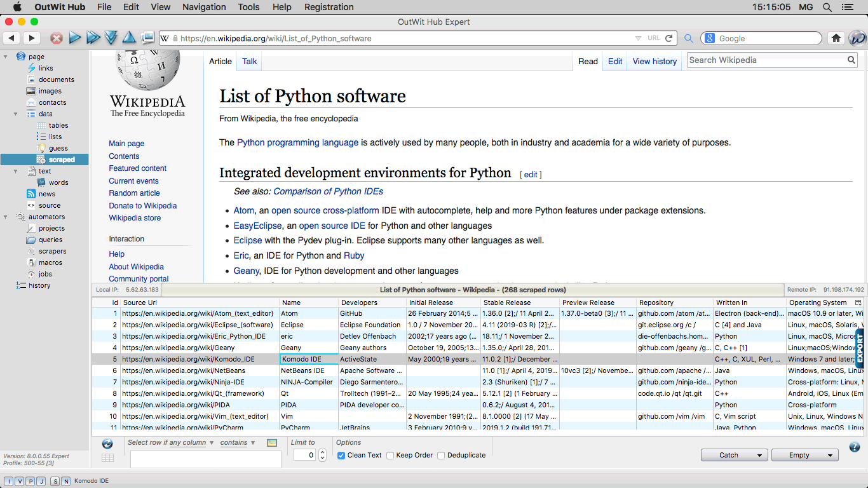Open the scrapers item under automators
Screen dimensions: 868x488
(x=52, y=251)
